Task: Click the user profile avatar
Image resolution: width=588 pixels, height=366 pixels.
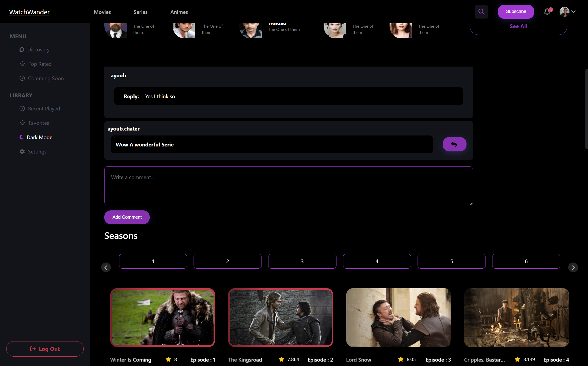Action: click(564, 12)
